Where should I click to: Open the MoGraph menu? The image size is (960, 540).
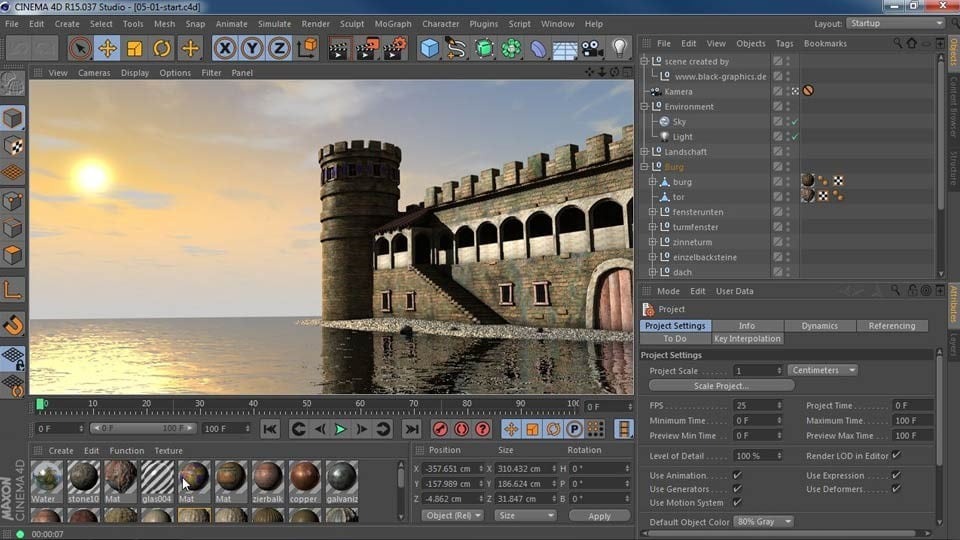(393, 24)
